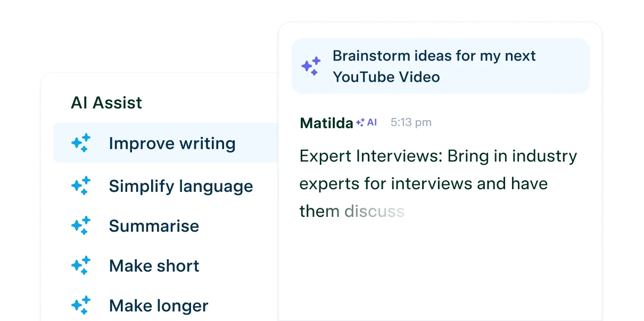
Task: Click the sparkle icon beside Improve writing
Action: (x=81, y=143)
